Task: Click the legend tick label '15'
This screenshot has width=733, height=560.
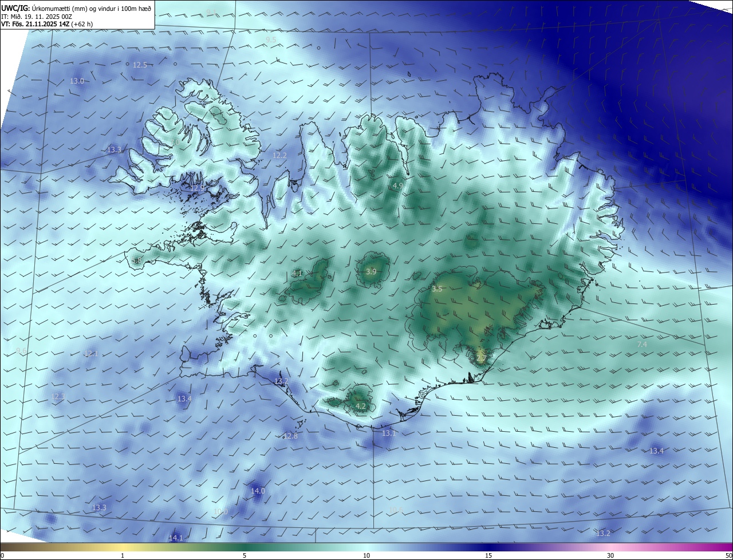Action: [x=488, y=555]
